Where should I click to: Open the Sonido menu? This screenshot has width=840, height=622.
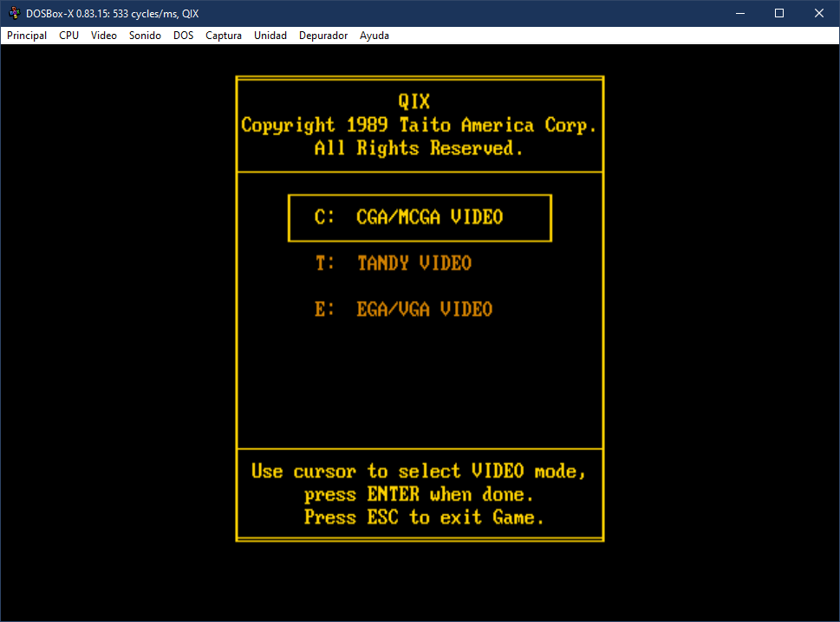coord(144,36)
